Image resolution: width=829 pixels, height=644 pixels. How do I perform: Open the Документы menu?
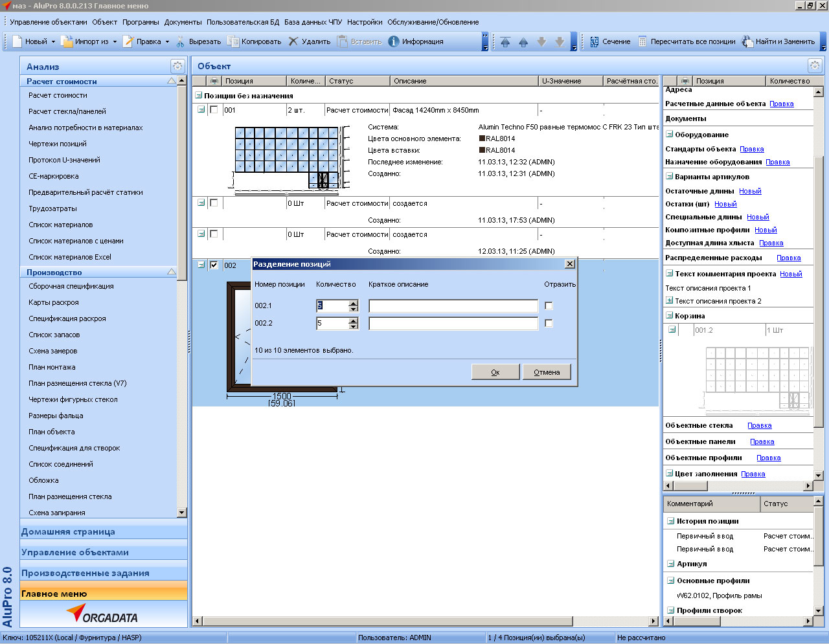pos(183,22)
